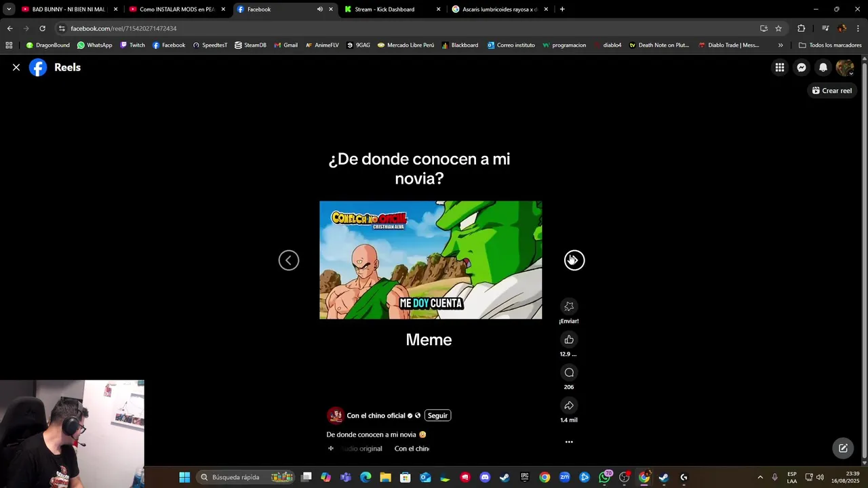Open the Windows Start menu
The height and width of the screenshot is (488, 868).
[184, 477]
